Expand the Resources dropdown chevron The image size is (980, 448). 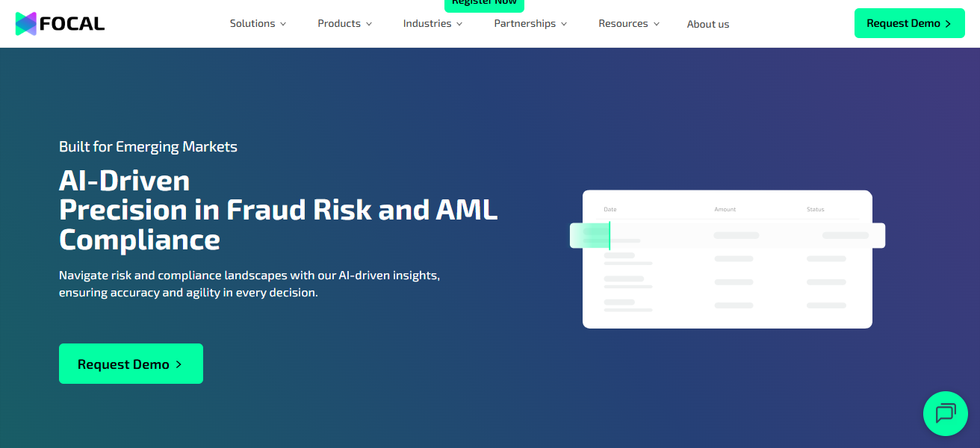(x=657, y=24)
